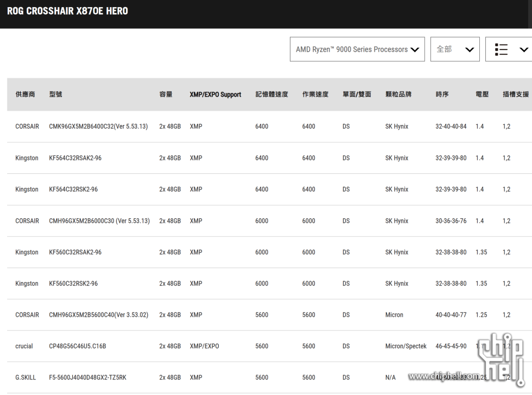Click 2x 48GB capacity in the crucial row
532x395 pixels.
tap(170, 346)
